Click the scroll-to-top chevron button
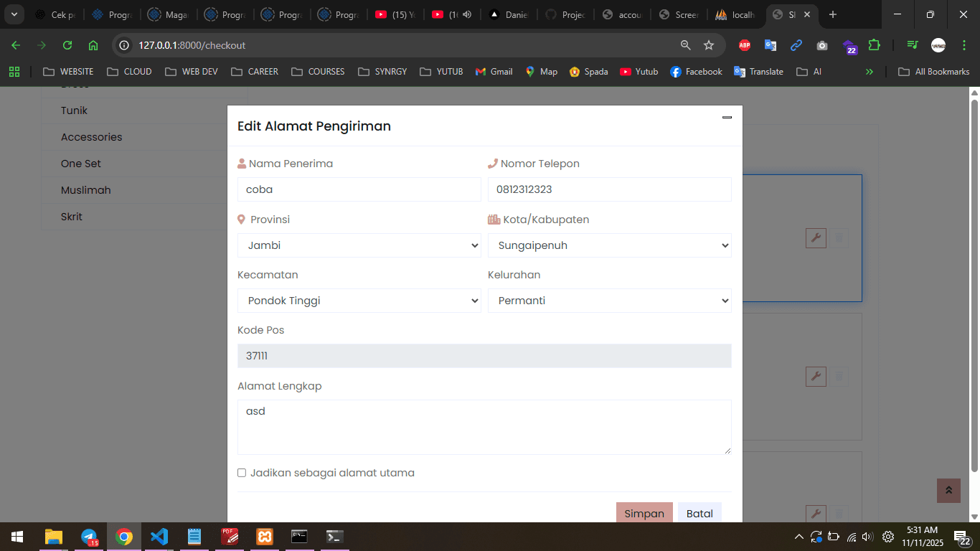 click(x=948, y=490)
